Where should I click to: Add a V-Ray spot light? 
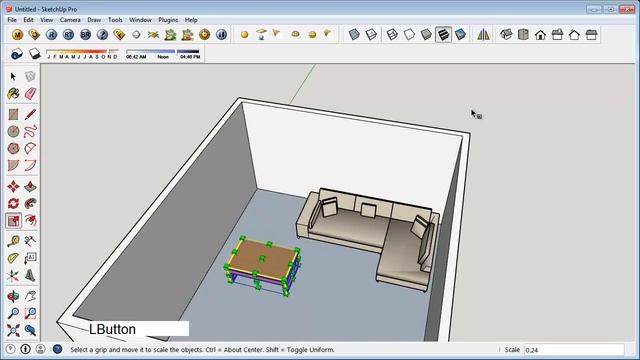pos(277,34)
